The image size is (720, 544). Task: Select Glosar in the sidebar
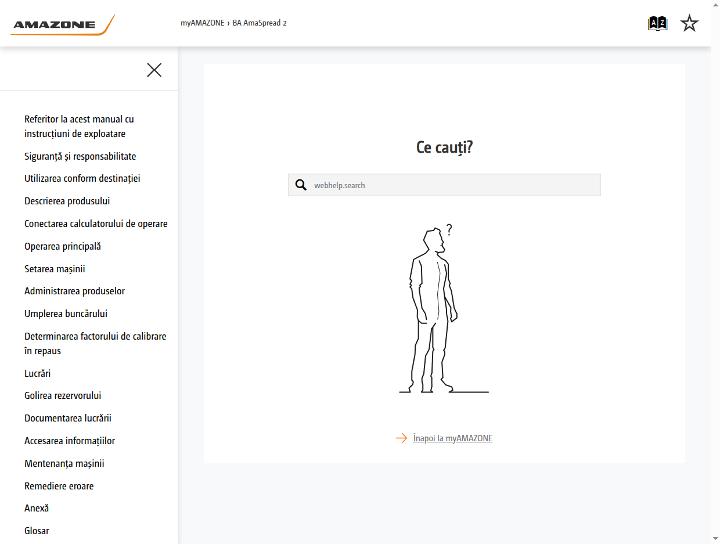click(x=36, y=531)
